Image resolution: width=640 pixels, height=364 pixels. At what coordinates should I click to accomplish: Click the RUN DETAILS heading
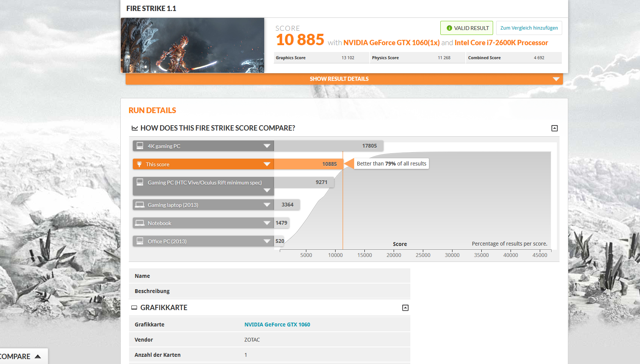pyautogui.click(x=152, y=110)
